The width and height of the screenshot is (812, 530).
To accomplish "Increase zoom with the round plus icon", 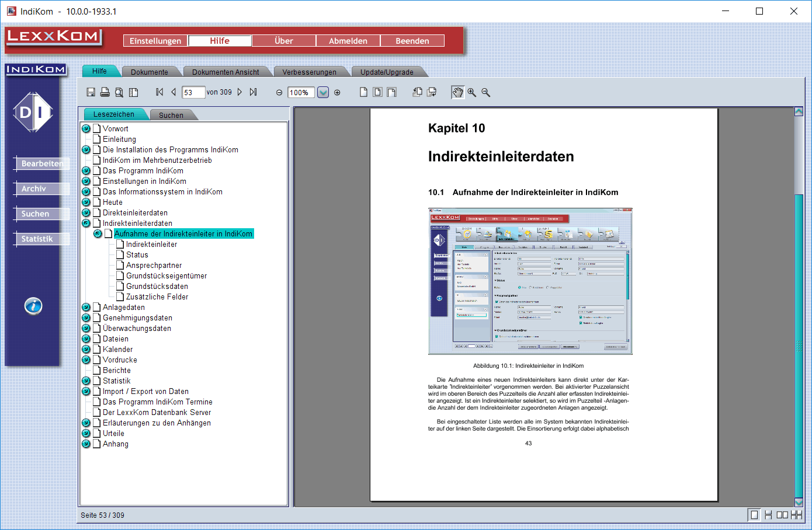I will [337, 93].
